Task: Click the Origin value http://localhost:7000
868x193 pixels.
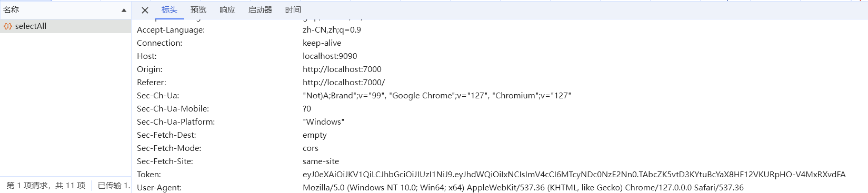Action: [x=342, y=69]
